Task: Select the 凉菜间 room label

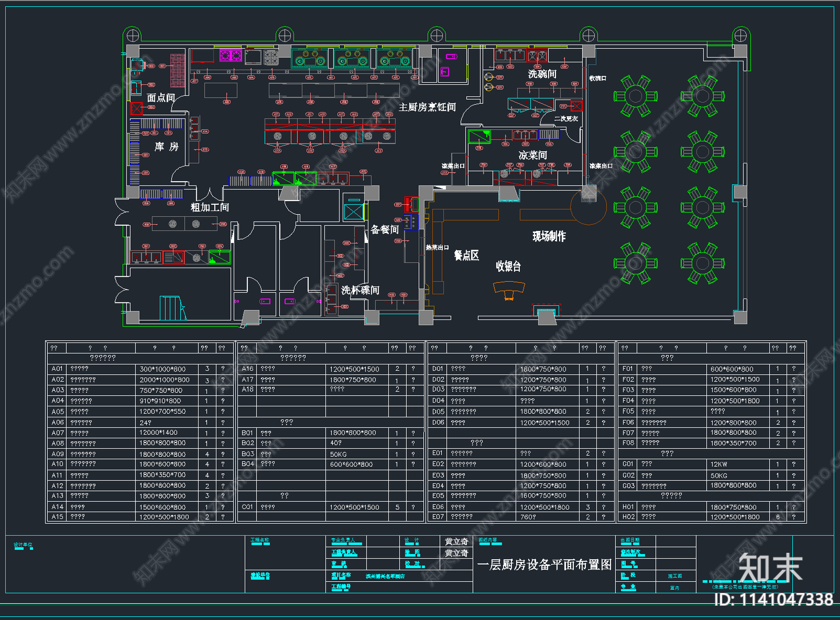Action: pos(533,155)
